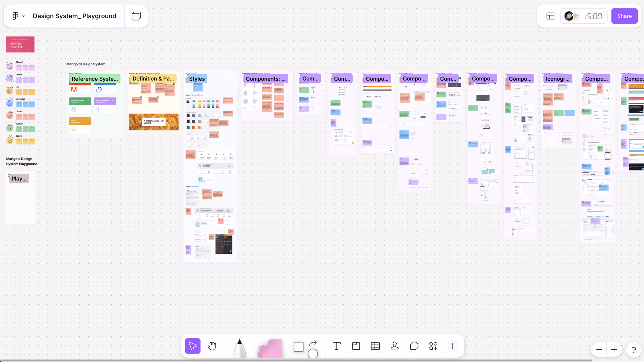Screen dimensions: 644x362
Task: Zoom out with minus button
Action: click(599, 350)
